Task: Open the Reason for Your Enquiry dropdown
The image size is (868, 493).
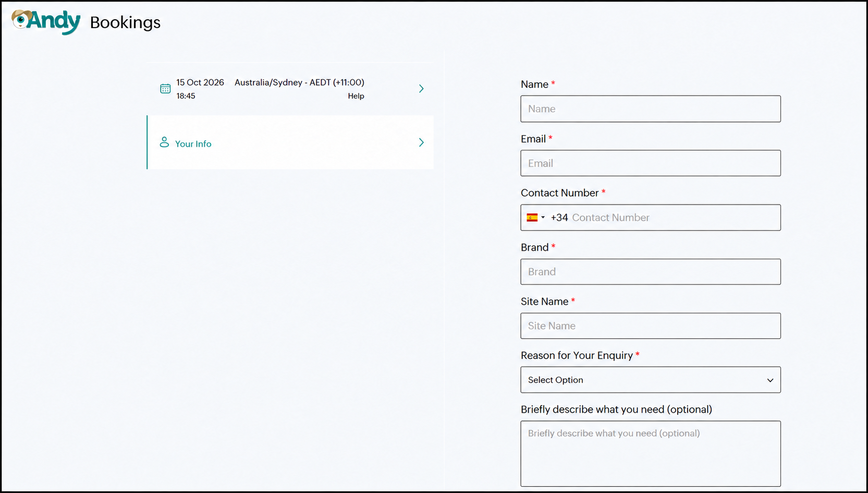Action: 651,380
